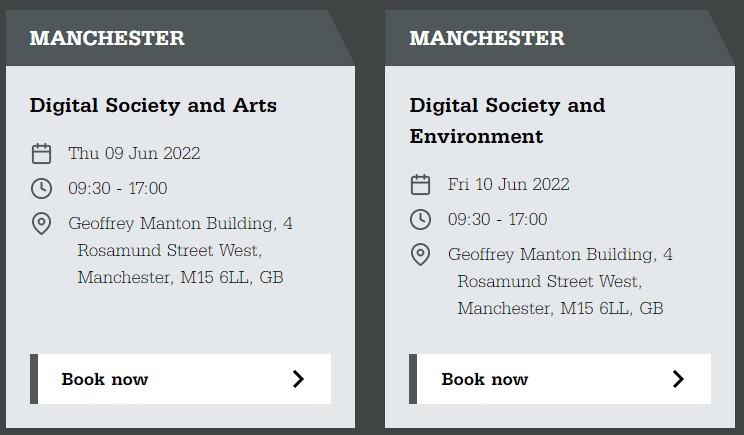Viewport: 744px width, 435px height.
Task: Select the MANCHESTER header of the Environment card
Action: click(487, 38)
